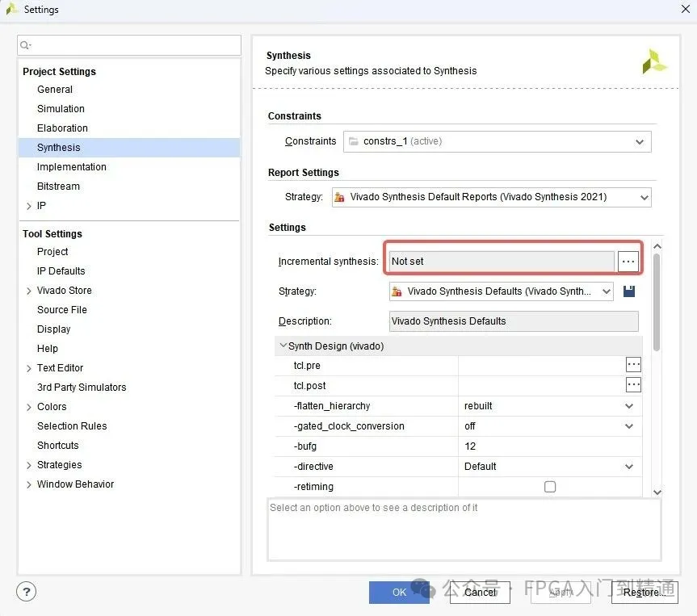Click the save strategy floppy disk icon
The height and width of the screenshot is (616, 697).
[x=629, y=291]
